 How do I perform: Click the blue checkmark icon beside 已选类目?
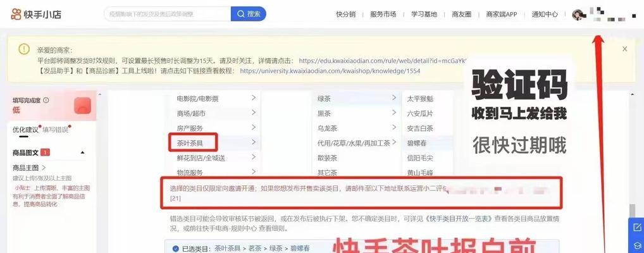176,249
